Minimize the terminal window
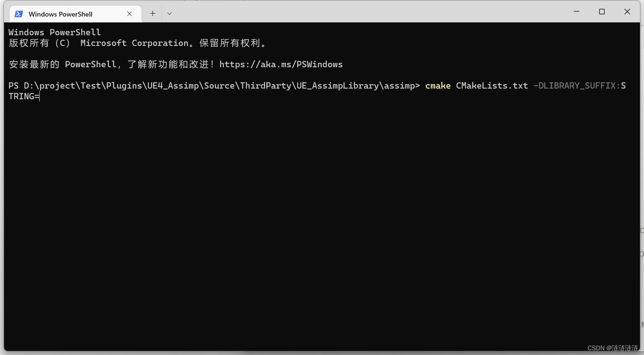This screenshot has width=644, height=355. pyautogui.click(x=576, y=12)
